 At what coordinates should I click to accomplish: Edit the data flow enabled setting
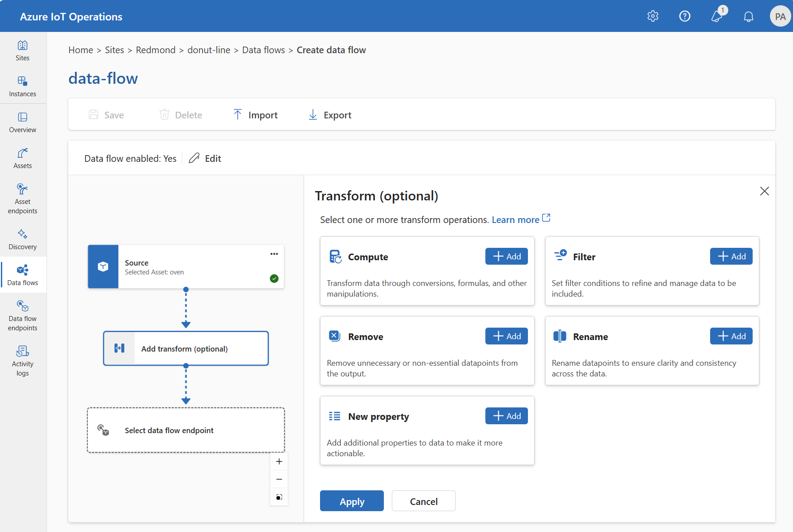(205, 158)
